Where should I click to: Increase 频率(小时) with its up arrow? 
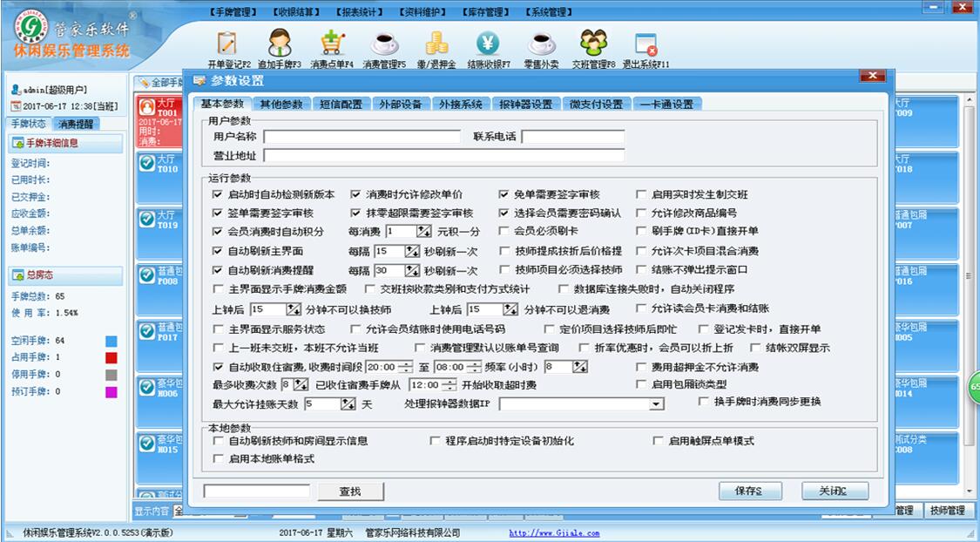(576, 363)
